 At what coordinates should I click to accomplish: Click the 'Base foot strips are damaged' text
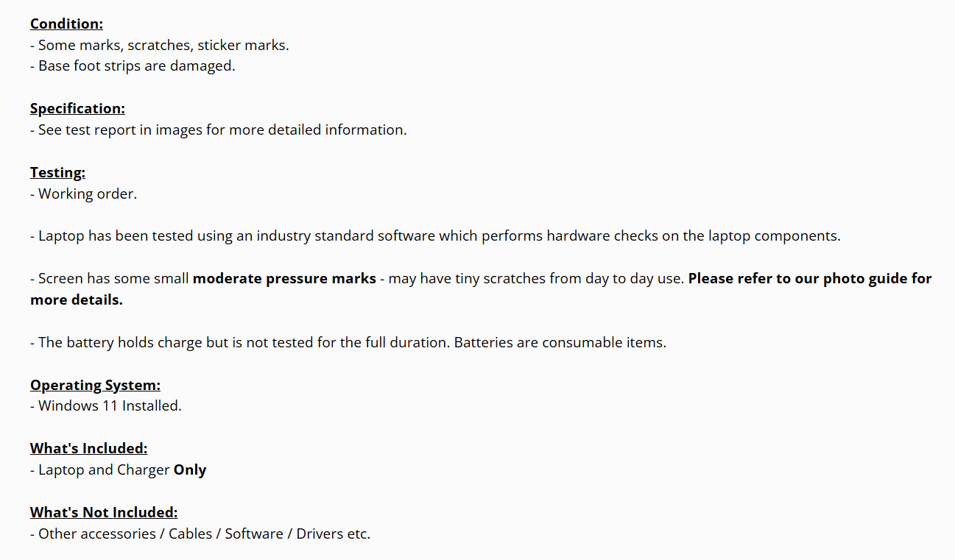tap(133, 65)
